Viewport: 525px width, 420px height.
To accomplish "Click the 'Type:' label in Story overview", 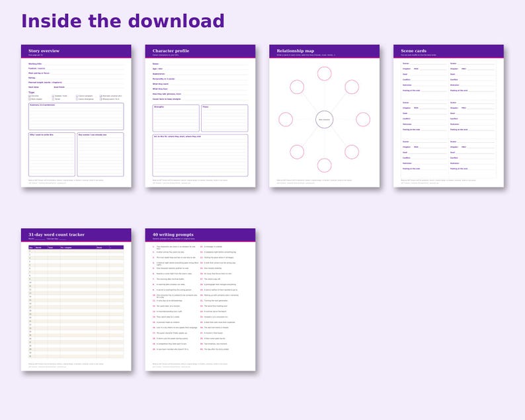I will click(x=32, y=92).
